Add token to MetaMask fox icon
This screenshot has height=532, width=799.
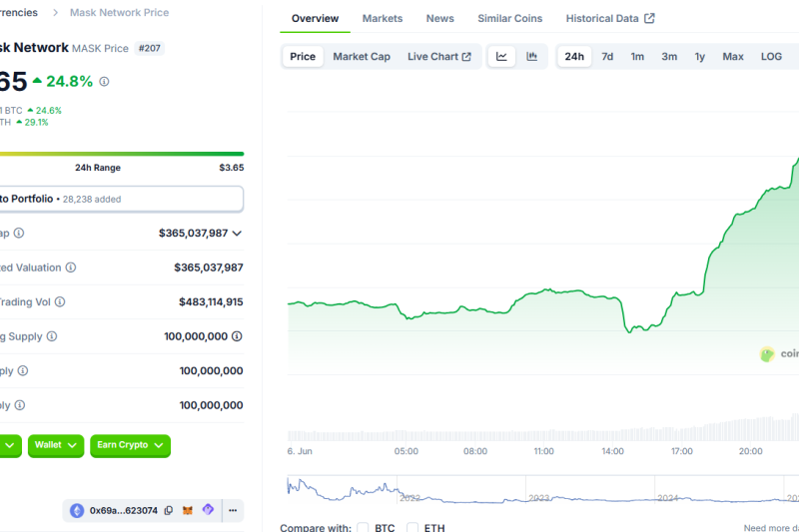tap(188, 510)
